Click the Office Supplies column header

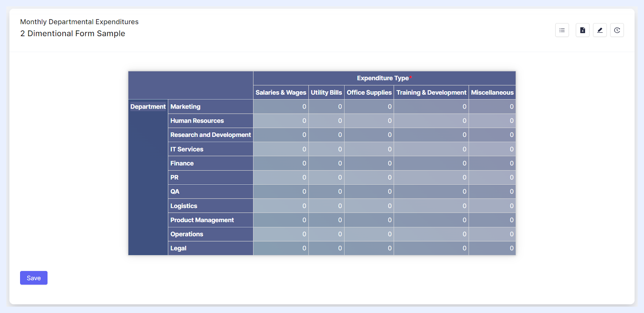coord(369,92)
